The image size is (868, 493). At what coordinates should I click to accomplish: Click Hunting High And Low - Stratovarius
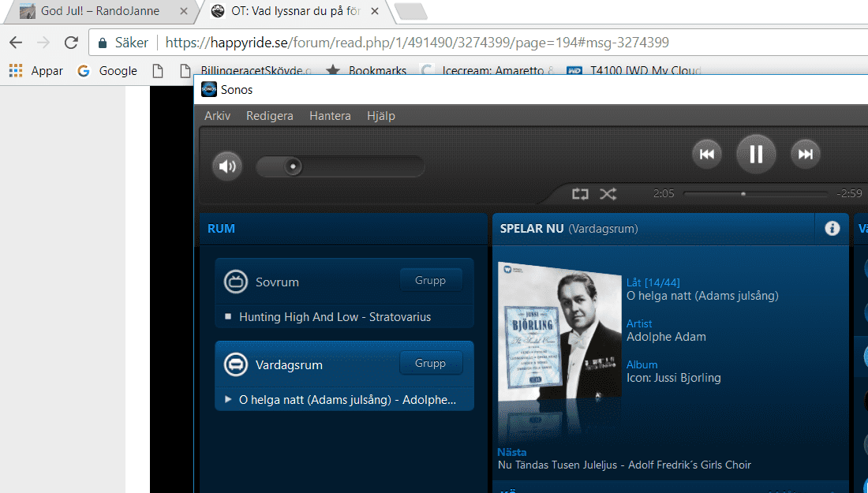pyautogui.click(x=335, y=317)
